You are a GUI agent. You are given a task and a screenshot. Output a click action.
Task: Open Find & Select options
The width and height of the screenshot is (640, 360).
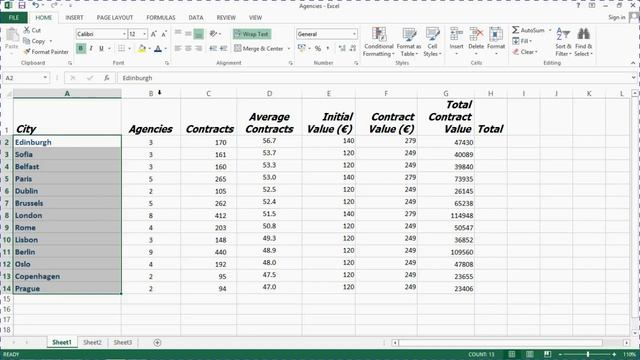point(584,42)
